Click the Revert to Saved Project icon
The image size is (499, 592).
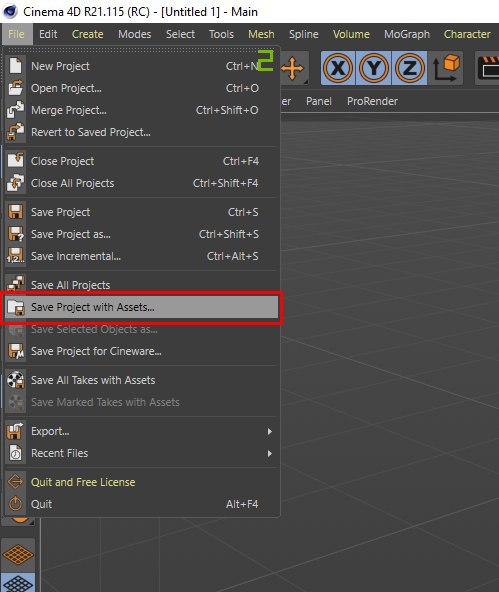pos(15,132)
